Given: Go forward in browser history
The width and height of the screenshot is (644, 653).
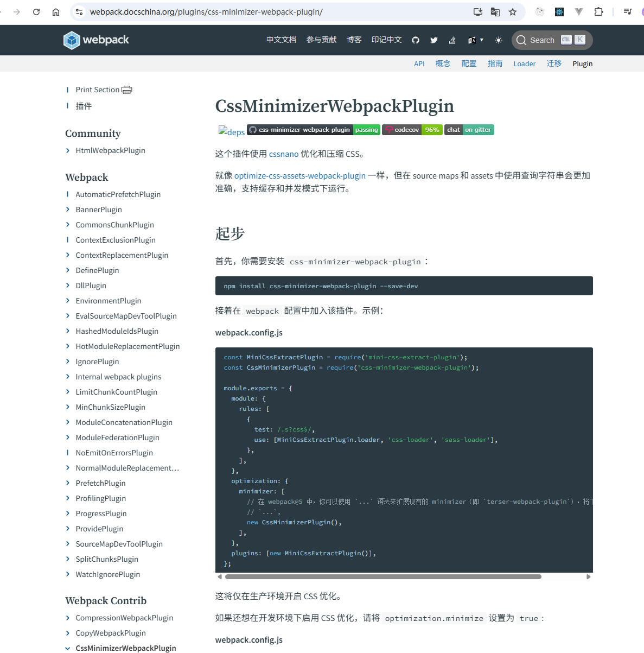Looking at the screenshot, I should click(x=17, y=12).
